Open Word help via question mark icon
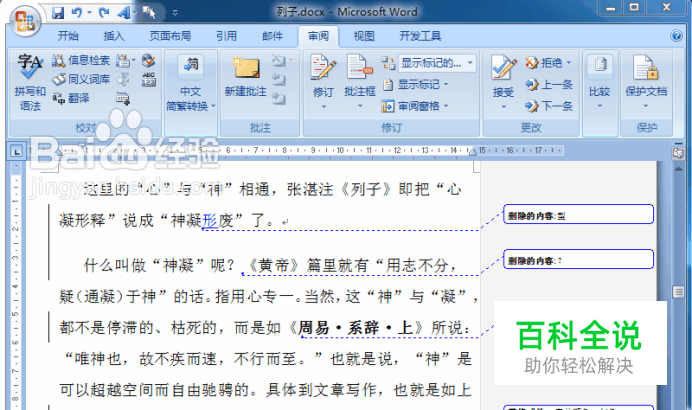The height and width of the screenshot is (410, 692). point(676,35)
